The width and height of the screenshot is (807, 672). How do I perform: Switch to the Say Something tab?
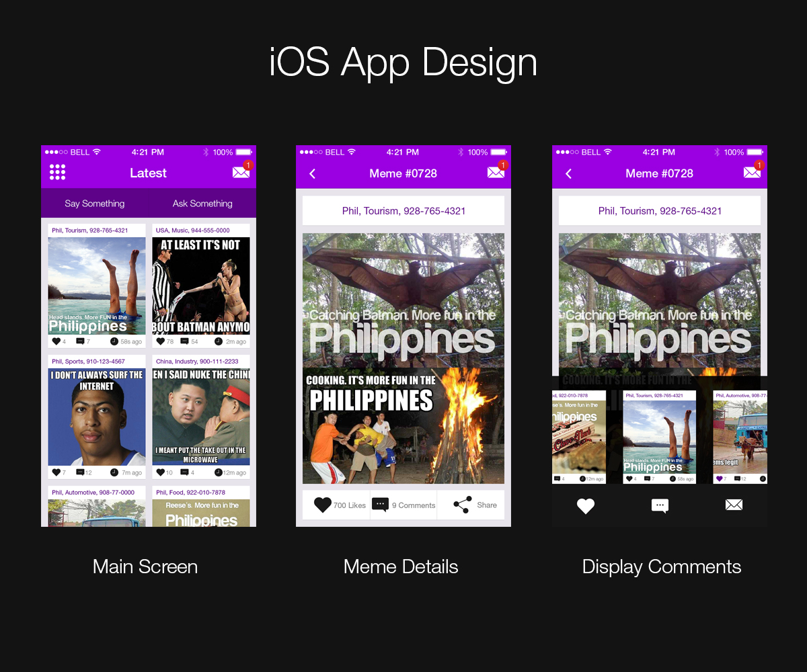(95, 204)
